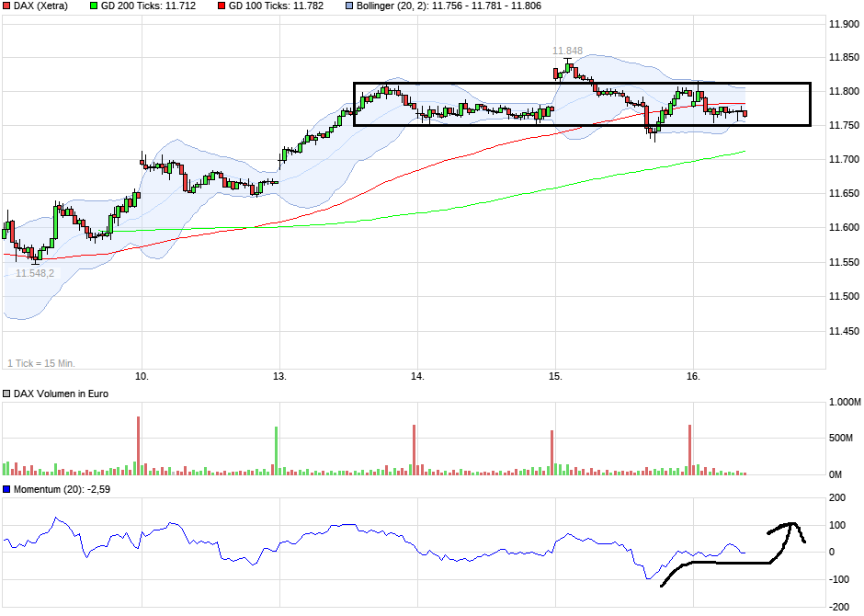Click the 11.450 price axis label
This screenshot has height=616, width=864.
844,331
